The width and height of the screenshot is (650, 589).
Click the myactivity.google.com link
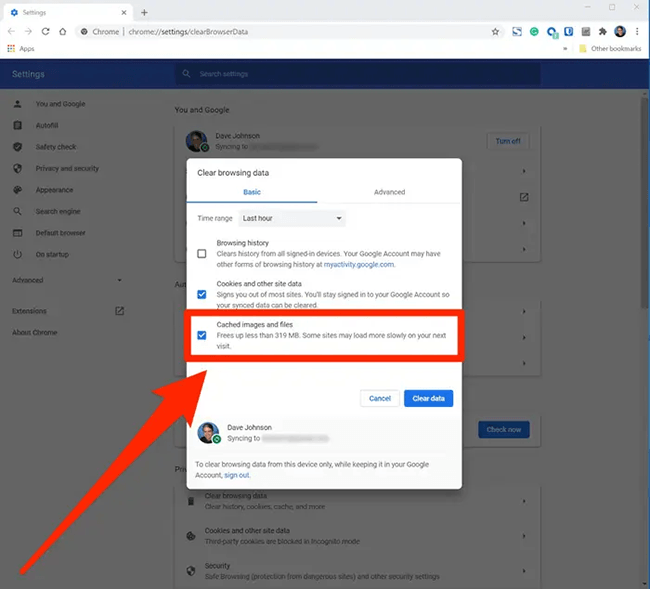coord(360,265)
